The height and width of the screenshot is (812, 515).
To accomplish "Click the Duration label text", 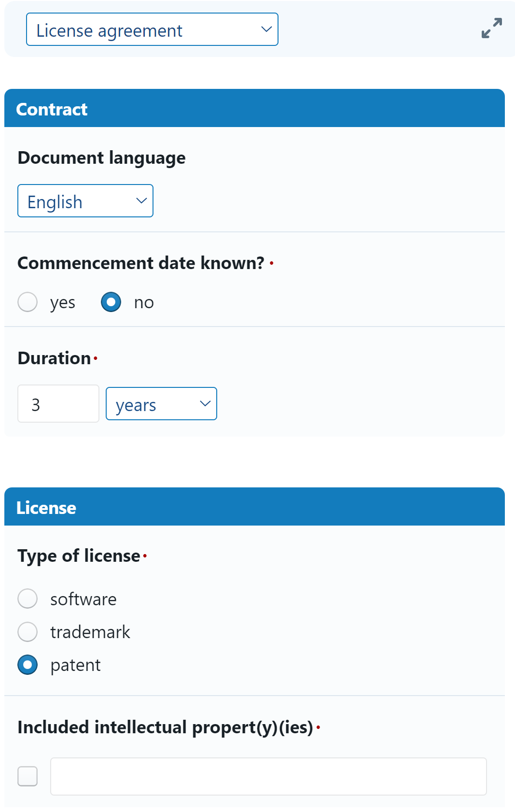I will 54,358.
